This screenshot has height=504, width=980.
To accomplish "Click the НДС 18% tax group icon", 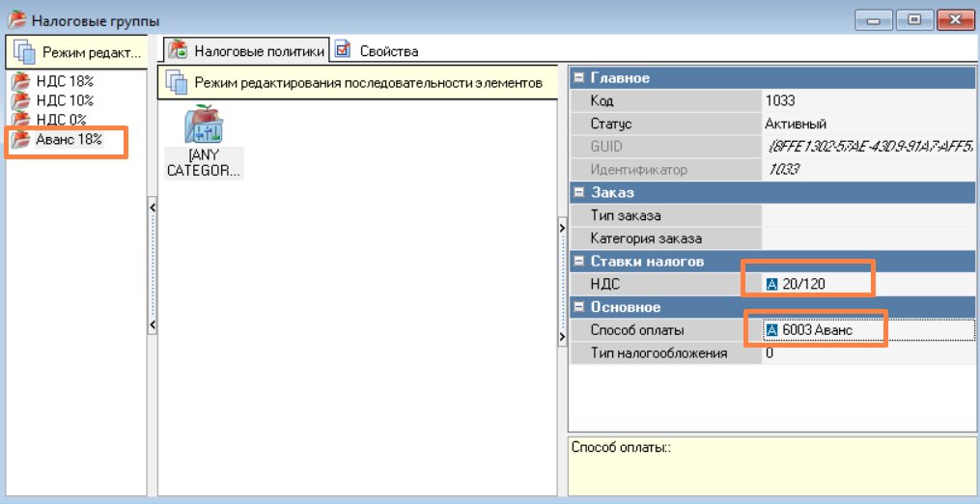I will coord(20,81).
